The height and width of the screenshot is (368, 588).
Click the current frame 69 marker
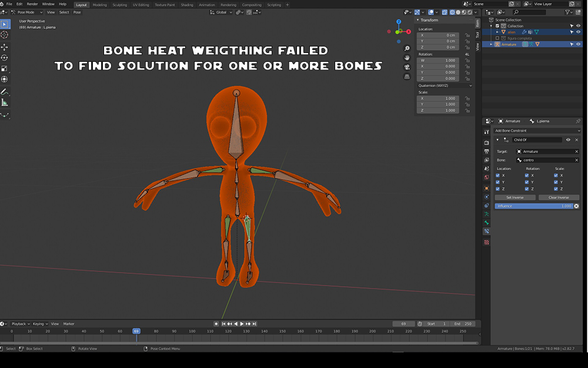[x=136, y=331]
